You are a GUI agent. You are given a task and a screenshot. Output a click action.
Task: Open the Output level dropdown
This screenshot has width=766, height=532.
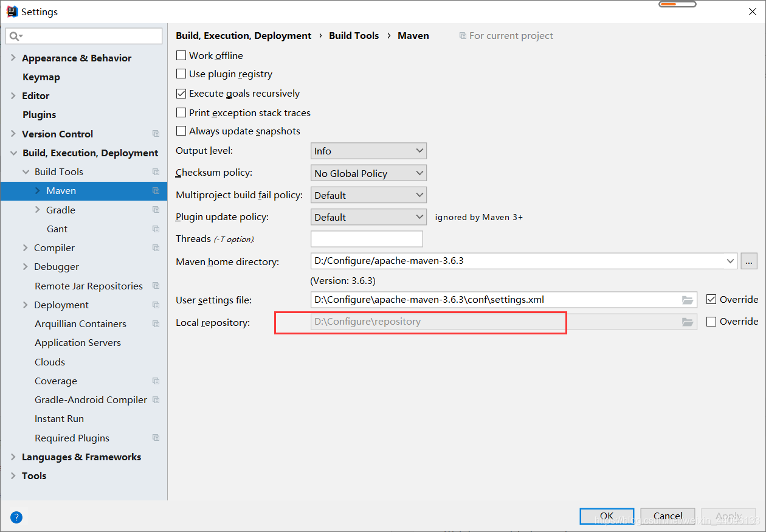pos(368,151)
